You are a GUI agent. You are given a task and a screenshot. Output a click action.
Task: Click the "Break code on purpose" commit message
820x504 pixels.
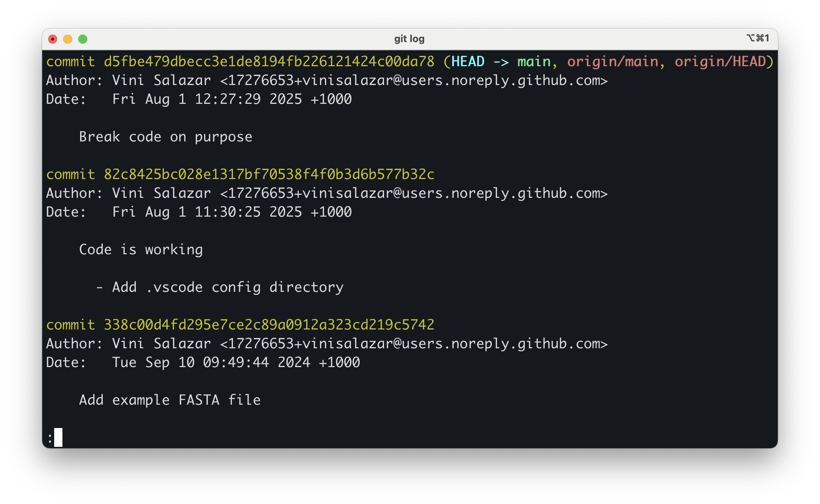pyautogui.click(x=166, y=137)
